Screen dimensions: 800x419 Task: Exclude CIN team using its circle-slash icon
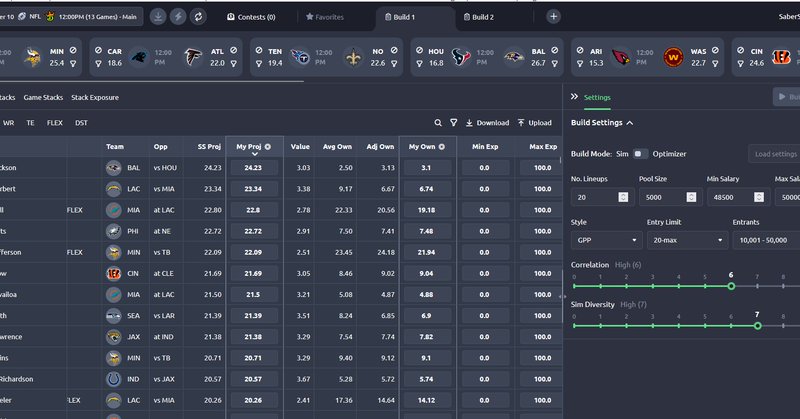point(740,51)
